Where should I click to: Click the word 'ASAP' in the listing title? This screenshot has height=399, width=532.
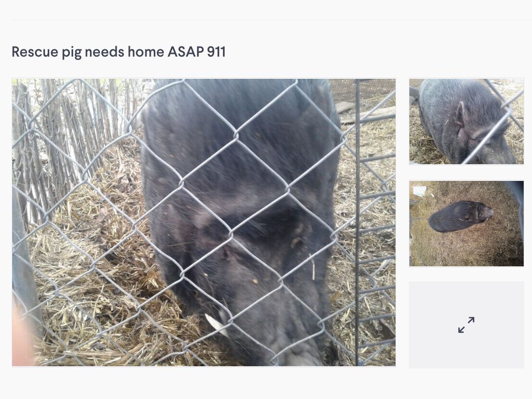point(186,52)
